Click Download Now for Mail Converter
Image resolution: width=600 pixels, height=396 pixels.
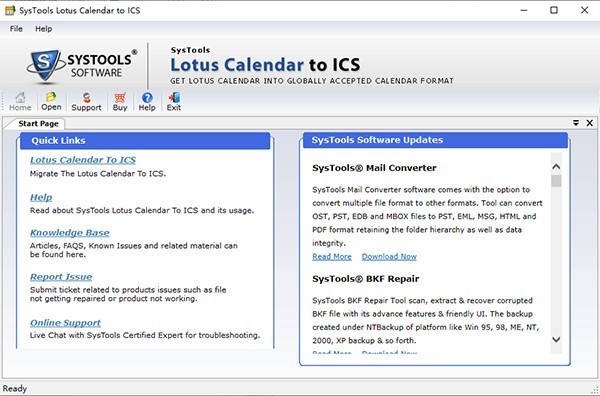point(389,257)
